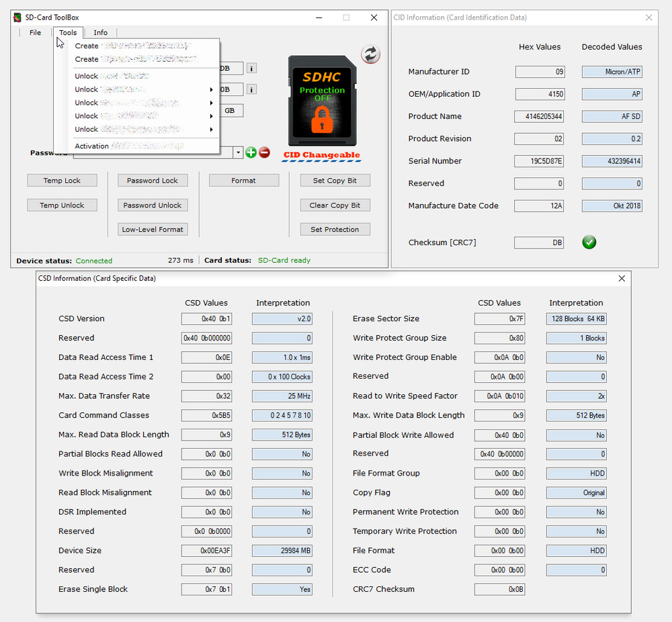Click the green checkmark beside Checksum CRC7

(589, 242)
